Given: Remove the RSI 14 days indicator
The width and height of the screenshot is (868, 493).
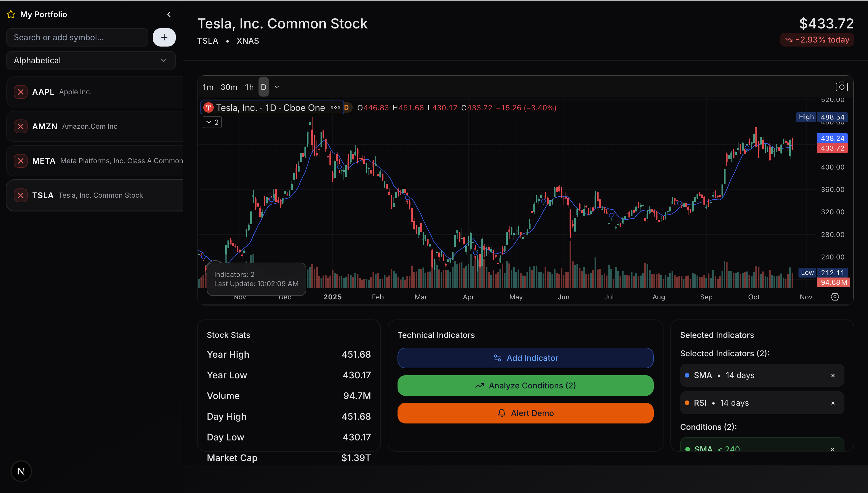Looking at the screenshot, I should pos(832,403).
